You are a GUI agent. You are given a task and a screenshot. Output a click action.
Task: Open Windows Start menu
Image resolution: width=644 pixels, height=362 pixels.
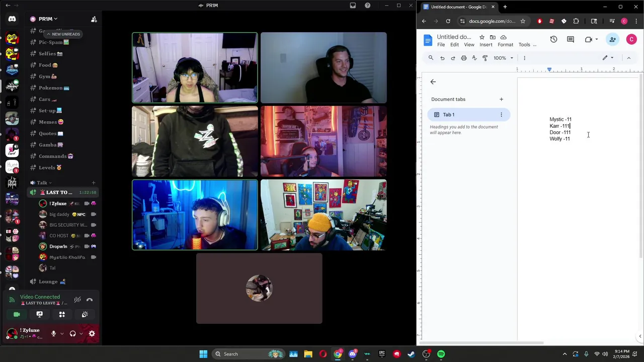203,354
